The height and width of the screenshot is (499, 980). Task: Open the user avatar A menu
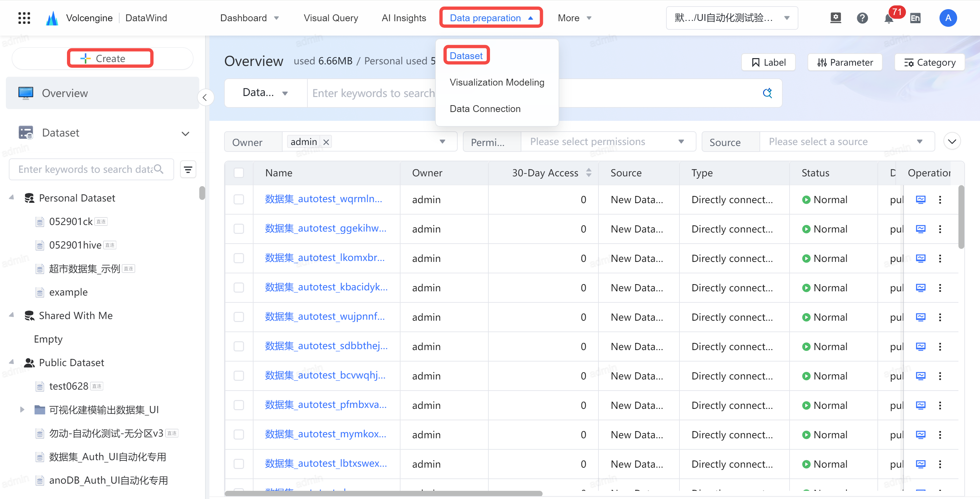click(x=948, y=18)
